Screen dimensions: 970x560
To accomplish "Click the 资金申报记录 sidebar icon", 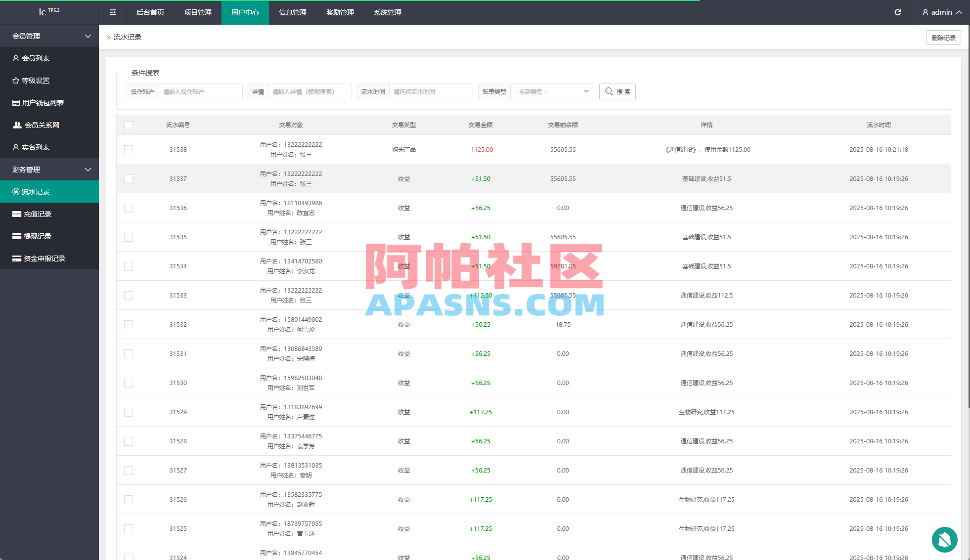I will click(16, 258).
